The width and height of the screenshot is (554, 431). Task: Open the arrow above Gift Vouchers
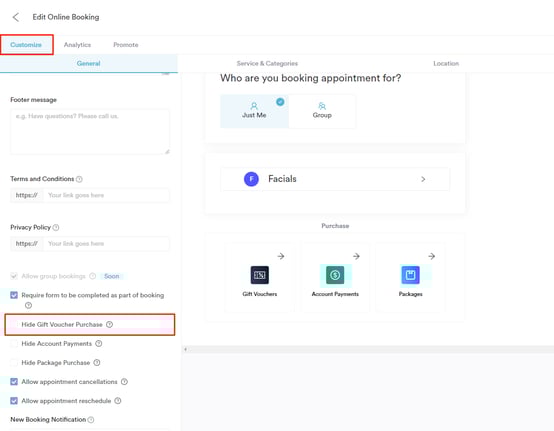click(x=281, y=256)
